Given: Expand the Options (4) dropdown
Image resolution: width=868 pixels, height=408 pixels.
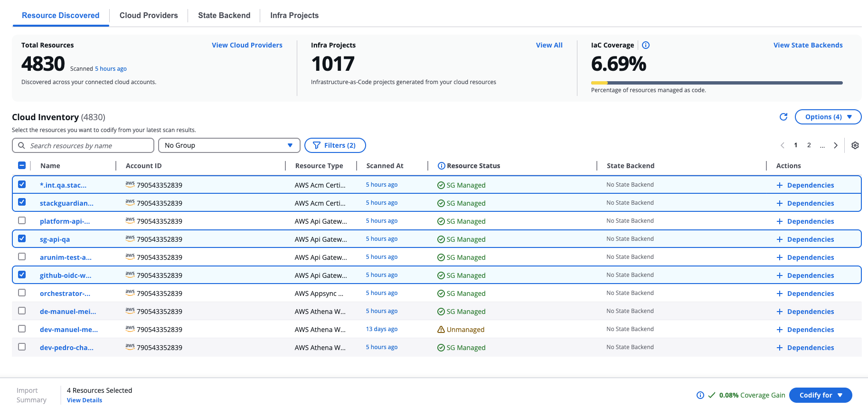Looking at the screenshot, I should point(828,117).
